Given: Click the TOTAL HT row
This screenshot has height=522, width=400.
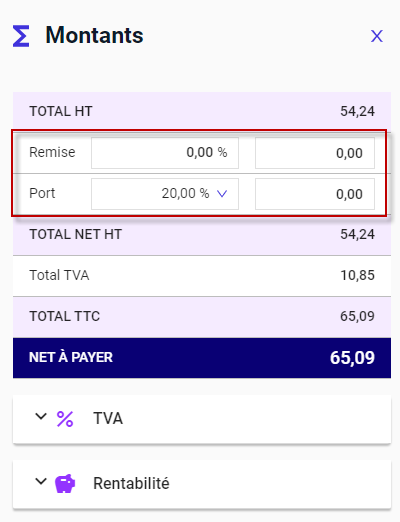Looking at the screenshot, I should pyautogui.click(x=202, y=111).
